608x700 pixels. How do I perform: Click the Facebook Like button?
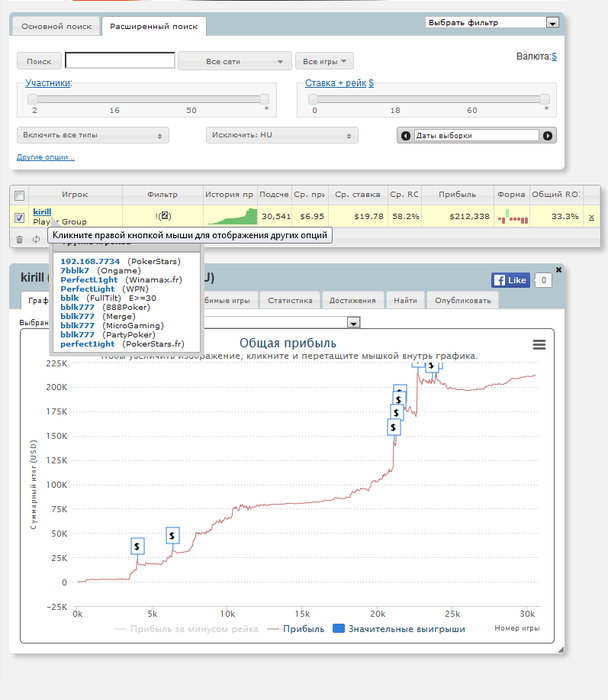[x=509, y=281]
